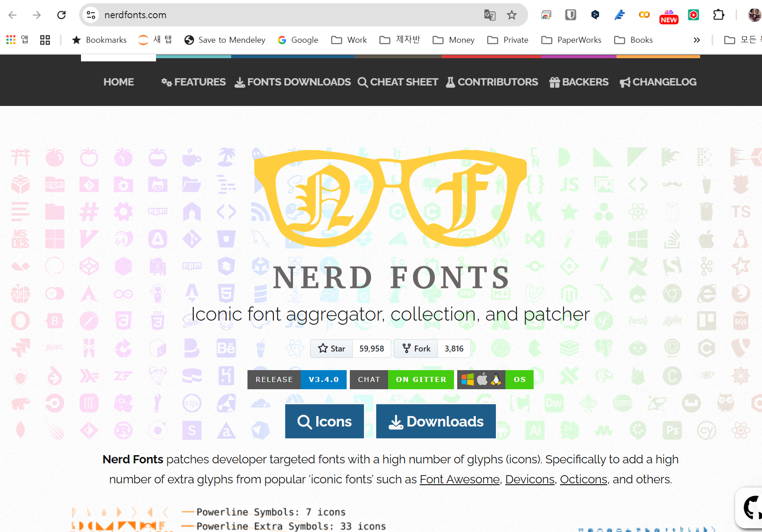Viewport: 762px width, 532px height.
Task: Open the Private bookmarks folder
Action: (x=508, y=40)
